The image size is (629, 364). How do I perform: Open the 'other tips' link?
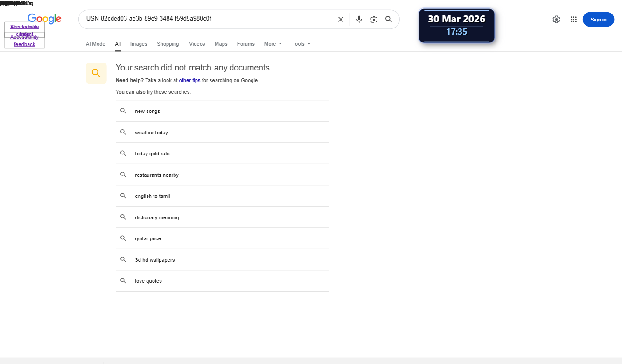coord(189,80)
